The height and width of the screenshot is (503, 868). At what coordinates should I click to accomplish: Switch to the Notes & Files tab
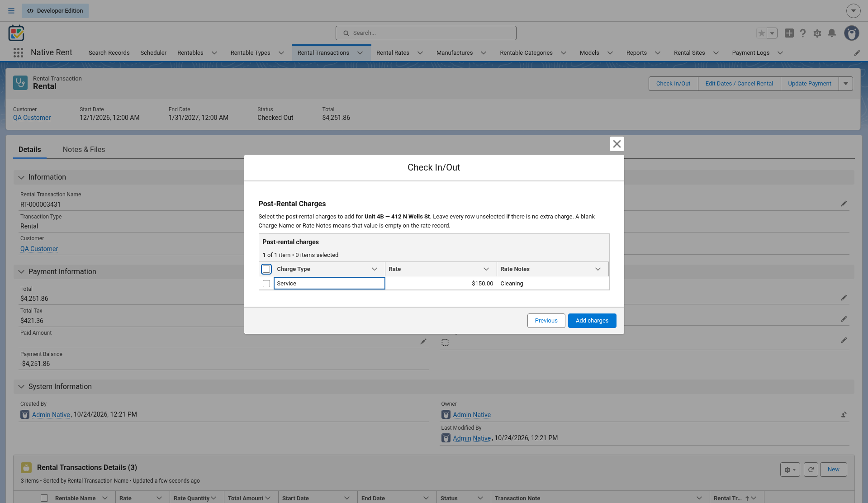point(84,150)
